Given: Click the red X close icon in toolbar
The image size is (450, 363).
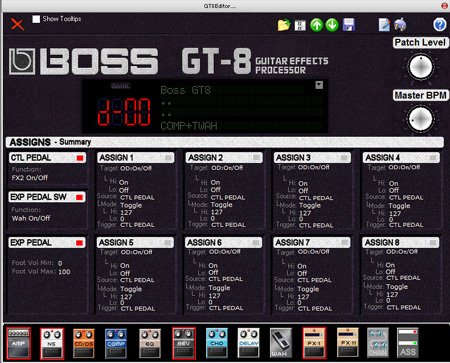Looking at the screenshot, I should tap(17, 24).
